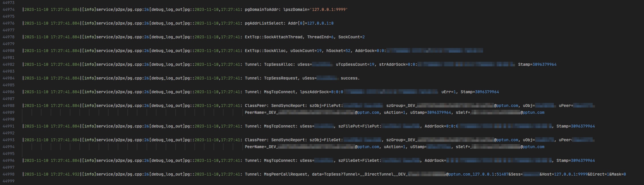Click line number 44998 in the gutter
This screenshot has height=185, width=644.
pyautogui.click(x=8, y=174)
